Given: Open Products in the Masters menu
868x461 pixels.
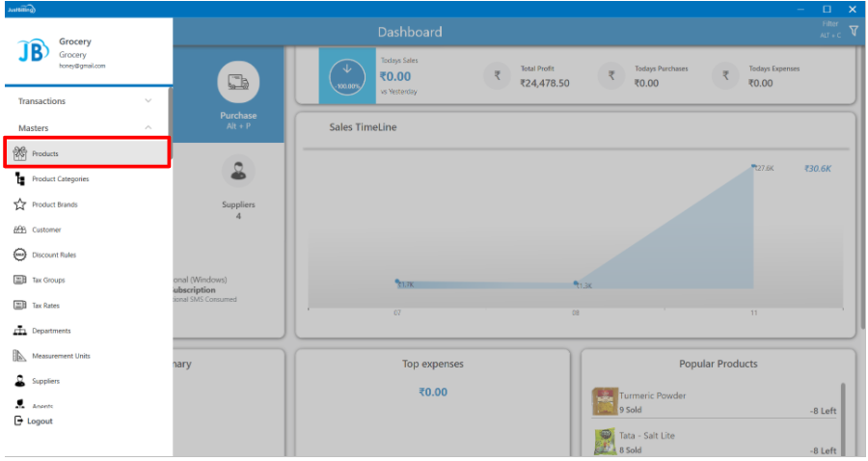Looking at the screenshot, I should click(x=44, y=153).
